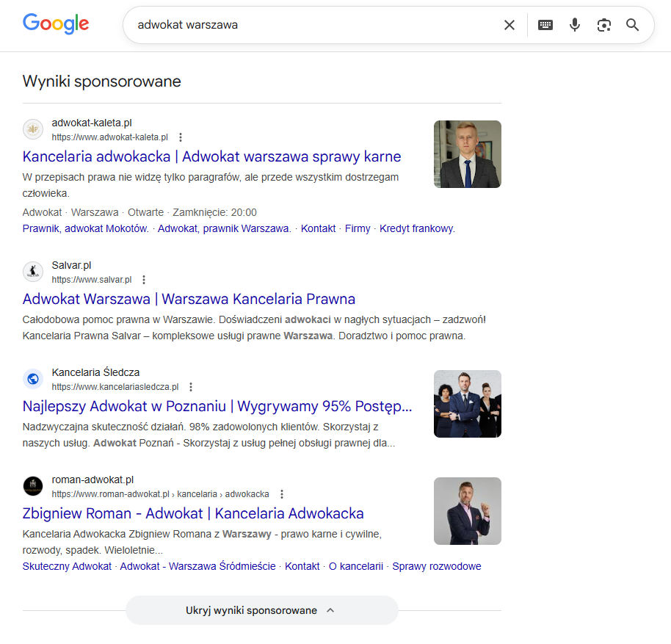Image resolution: width=671 pixels, height=644 pixels.
Task: Click the Google logo
Action: tap(56, 23)
